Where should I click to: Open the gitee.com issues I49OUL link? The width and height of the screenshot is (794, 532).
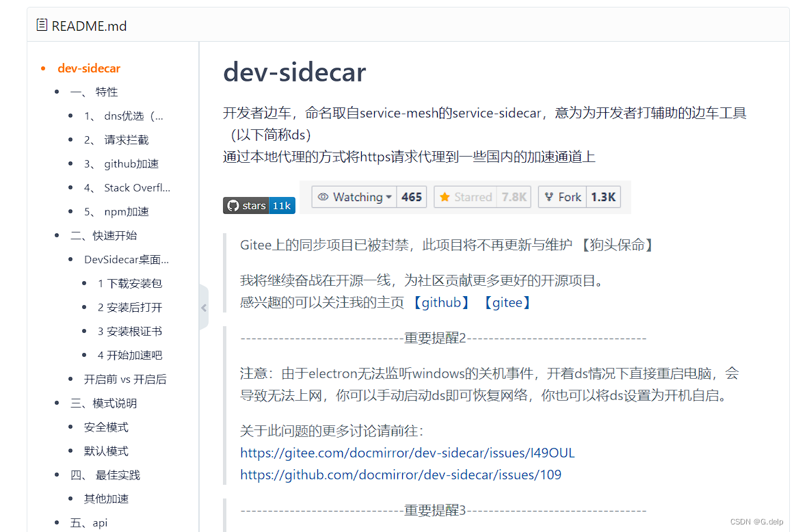408,453
